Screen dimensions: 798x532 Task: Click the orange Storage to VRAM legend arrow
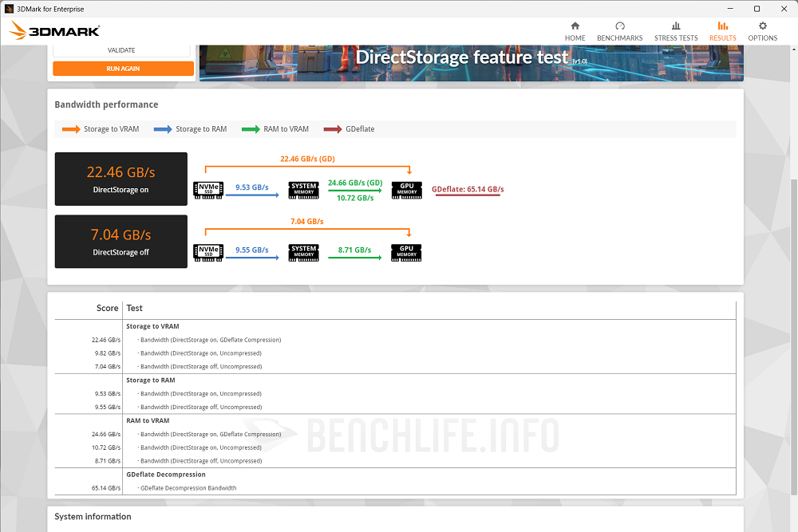[x=71, y=129]
